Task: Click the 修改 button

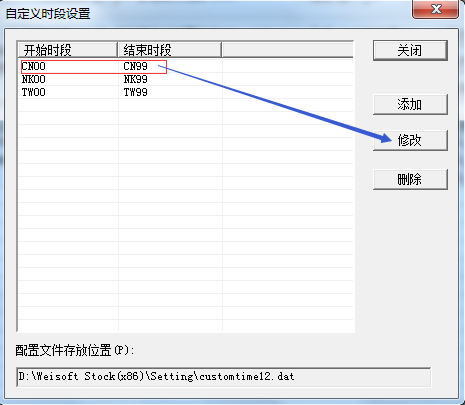Action: click(x=410, y=140)
